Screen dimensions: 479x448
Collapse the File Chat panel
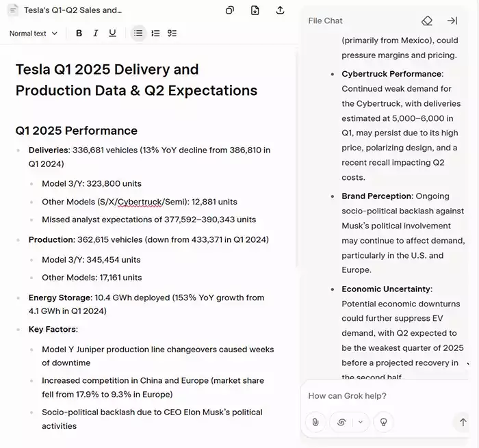coord(452,21)
